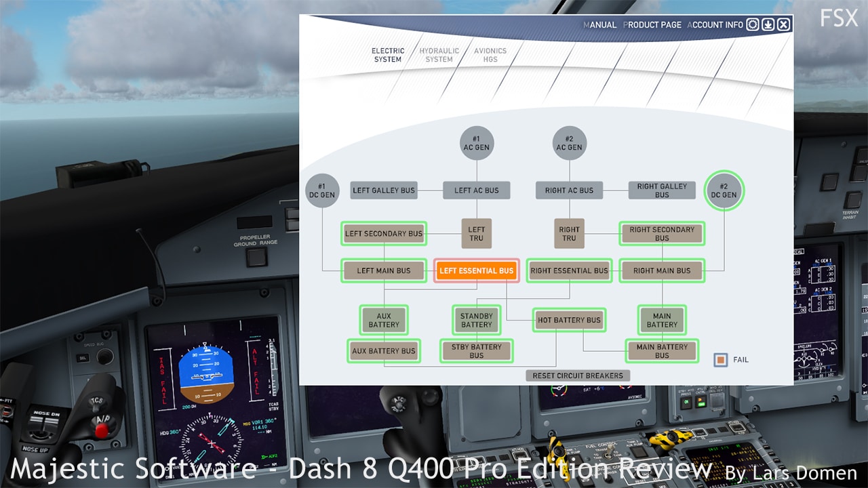Toggle the Right Essential Bus state
Viewport: 868px width, 488px height.
[x=569, y=270]
